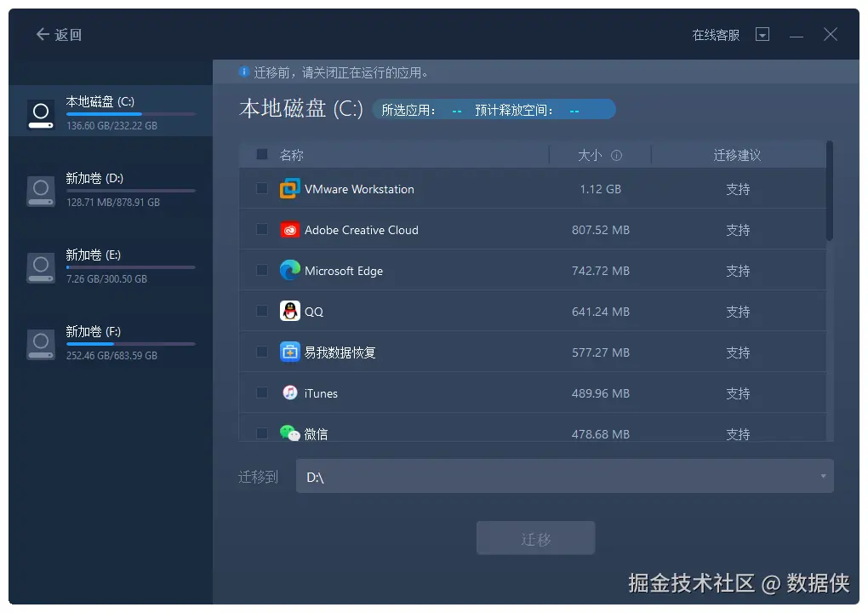Screen dimensions: 868x613
Task: Check the QQ checkbox
Action: coord(262,312)
